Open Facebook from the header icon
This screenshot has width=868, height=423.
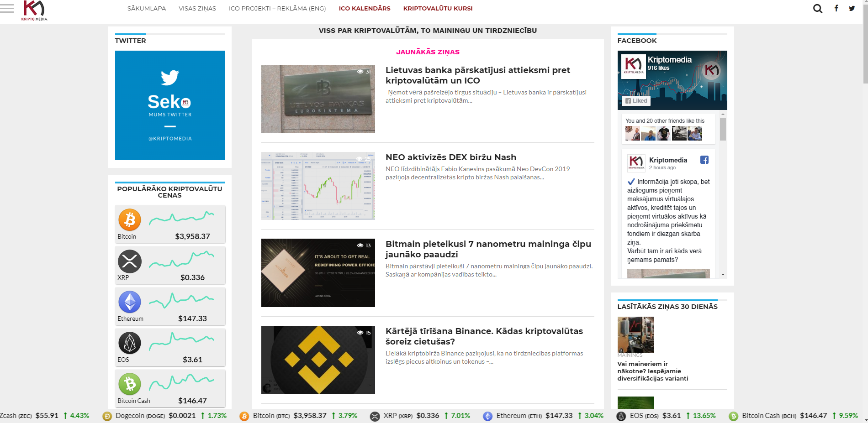pyautogui.click(x=836, y=8)
